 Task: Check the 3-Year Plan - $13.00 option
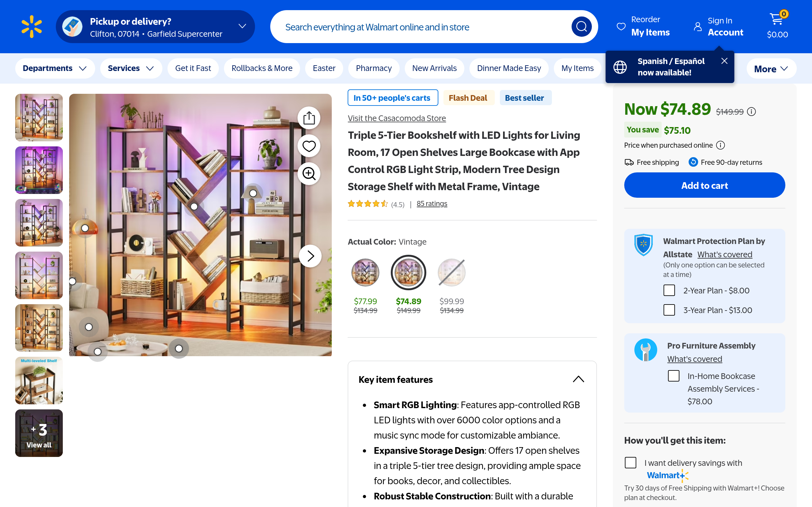coord(669,310)
